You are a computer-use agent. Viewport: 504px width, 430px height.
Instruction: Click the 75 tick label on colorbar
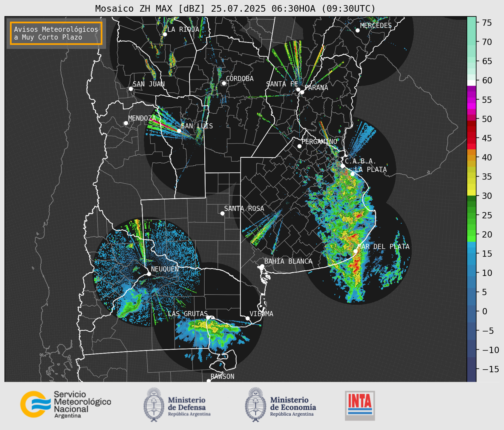pos(487,23)
